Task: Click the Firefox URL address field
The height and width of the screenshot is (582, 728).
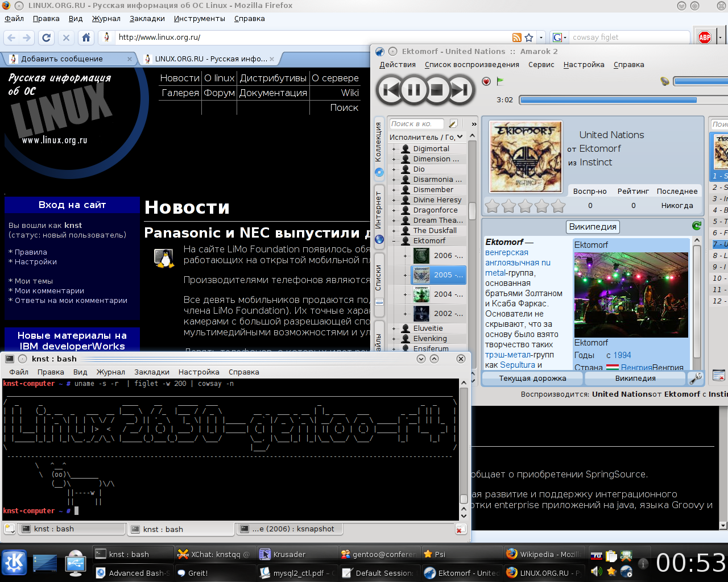Action: pos(313,38)
